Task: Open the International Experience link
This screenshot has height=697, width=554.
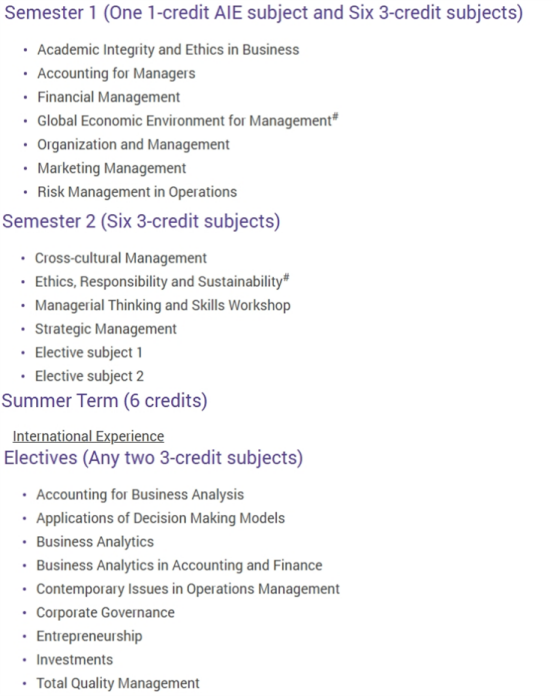Action: (88, 436)
